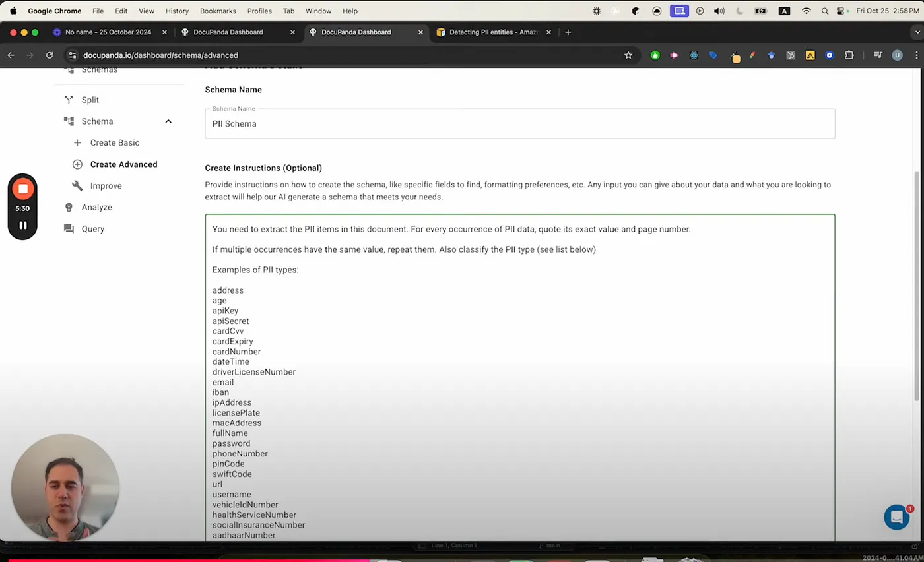Open a new browser tab
Viewport: 924px width, 562px height.
click(x=568, y=32)
